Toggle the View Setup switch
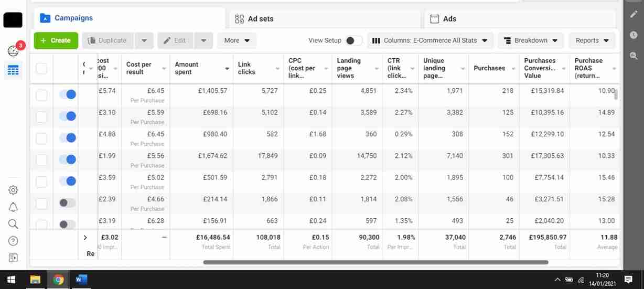 pyautogui.click(x=353, y=40)
